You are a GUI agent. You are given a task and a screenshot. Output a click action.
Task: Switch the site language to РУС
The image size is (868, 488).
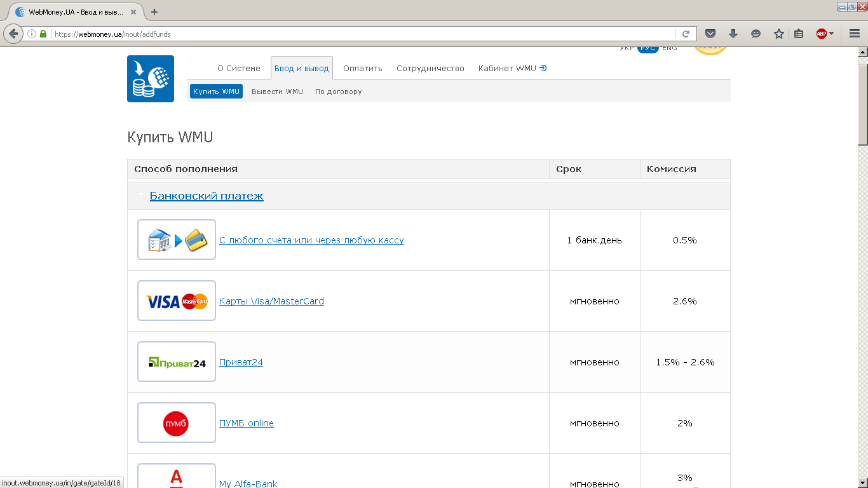[648, 49]
